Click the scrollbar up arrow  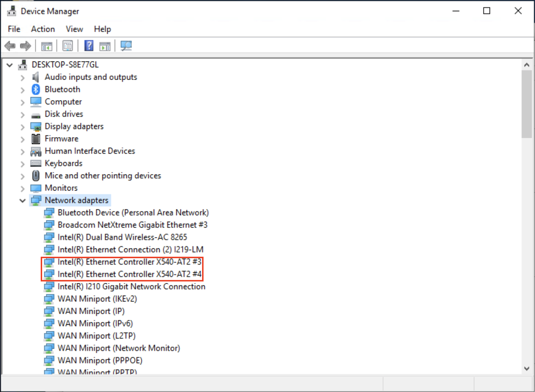[527, 65]
